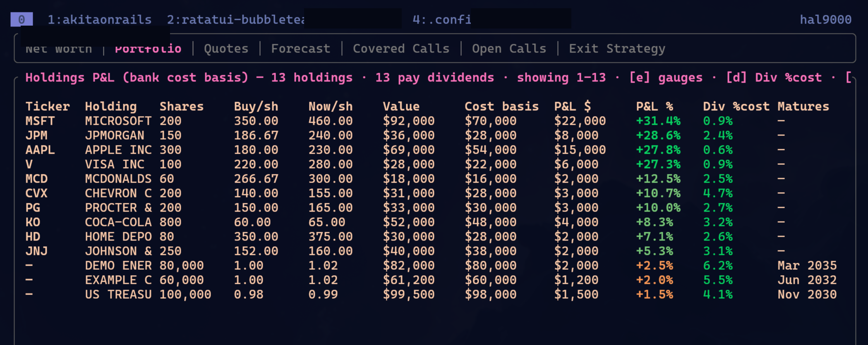Click the Cost basis column header
Screen dimensions: 868x345
[x=501, y=107]
